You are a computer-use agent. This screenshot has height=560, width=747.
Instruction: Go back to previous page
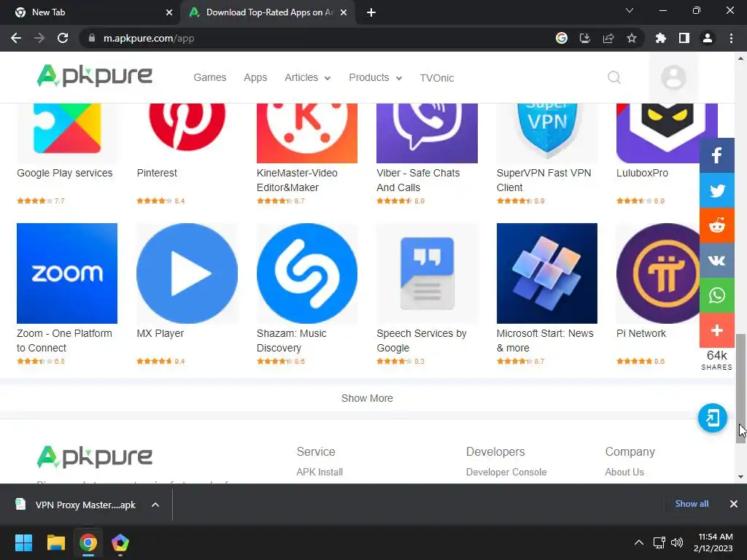16,38
